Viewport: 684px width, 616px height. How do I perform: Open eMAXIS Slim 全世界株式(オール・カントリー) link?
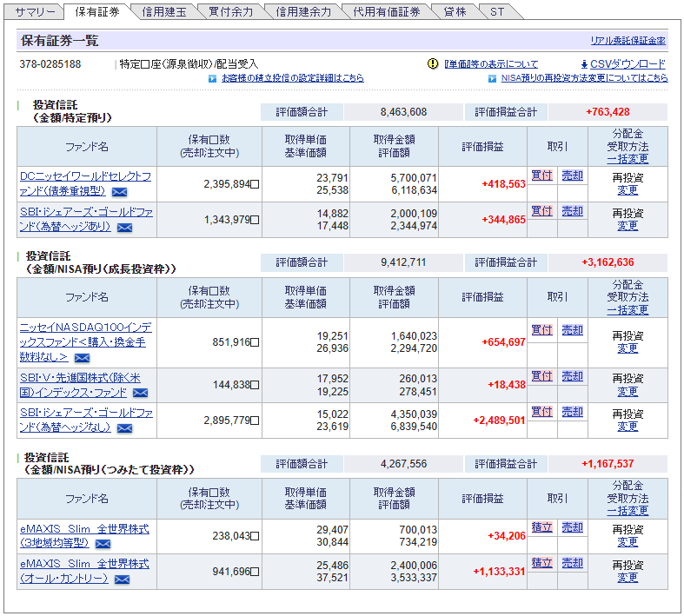pyautogui.click(x=84, y=571)
